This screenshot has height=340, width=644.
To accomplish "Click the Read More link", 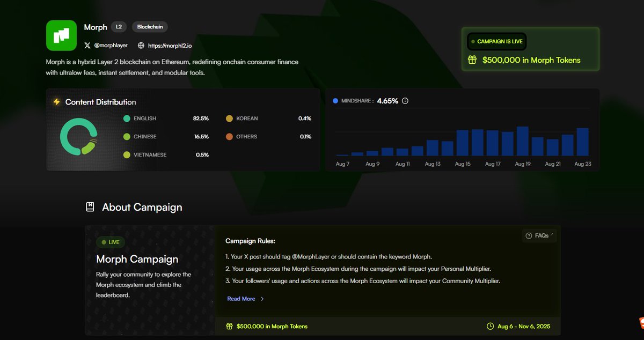I will click(x=241, y=299).
